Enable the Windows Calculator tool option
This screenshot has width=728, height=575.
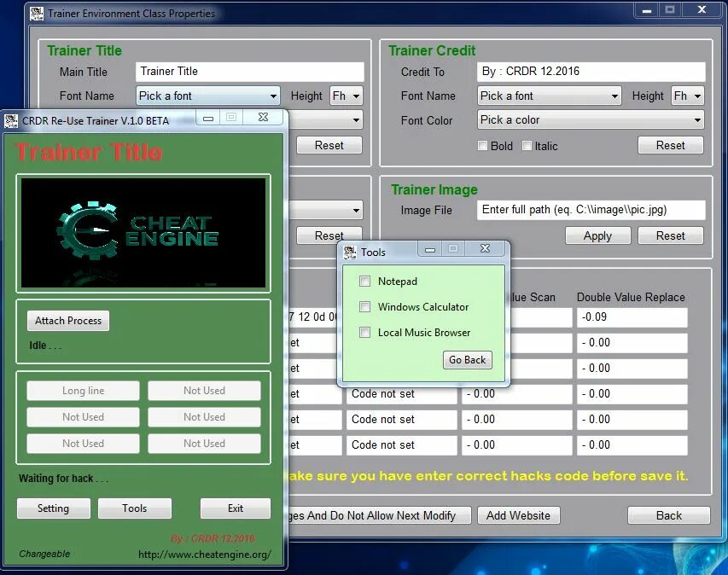coord(364,307)
